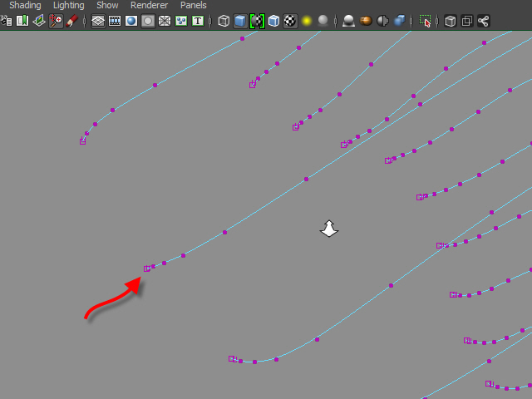Toggle Wireframe on Shaded green-bracket icon
The image size is (532, 399).
click(257, 21)
